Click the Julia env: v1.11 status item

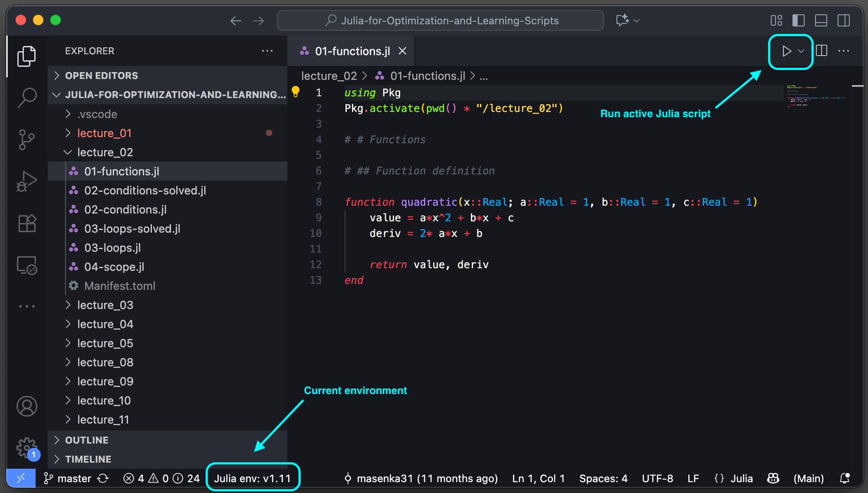[252, 478]
